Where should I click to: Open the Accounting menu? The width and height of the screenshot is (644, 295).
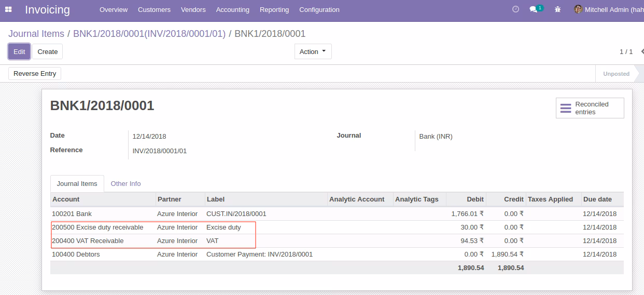tap(233, 10)
